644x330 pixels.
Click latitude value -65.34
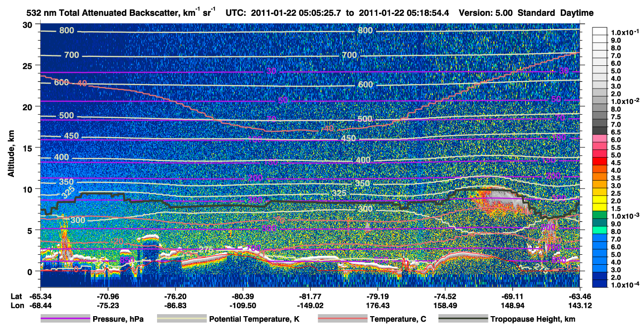(40, 296)
